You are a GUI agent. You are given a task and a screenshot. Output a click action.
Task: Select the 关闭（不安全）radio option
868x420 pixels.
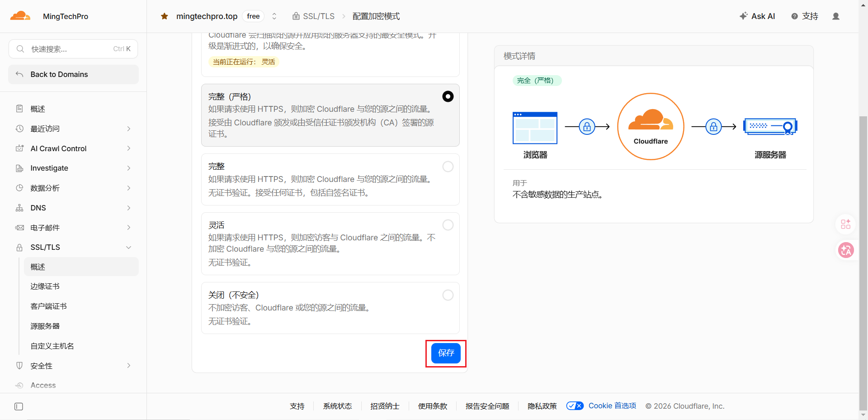tap(448, 295)
